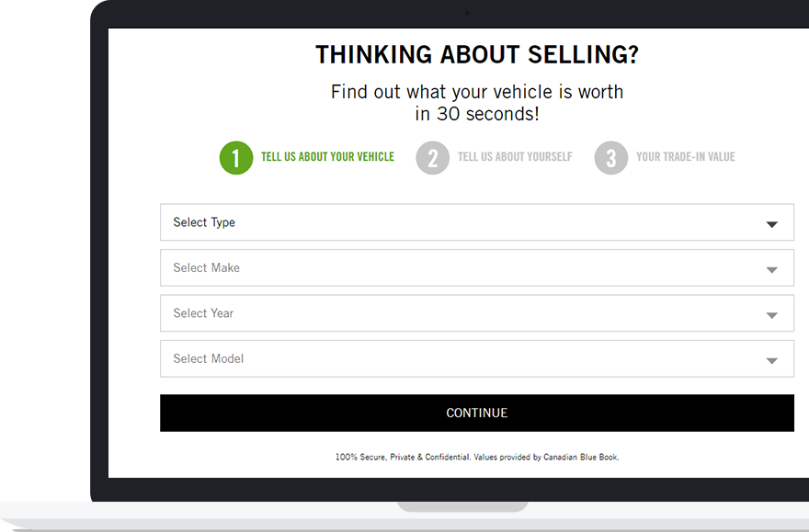Click the arrow on Select Year
Viewport: 809px width, 532px height.
(772, 315)
